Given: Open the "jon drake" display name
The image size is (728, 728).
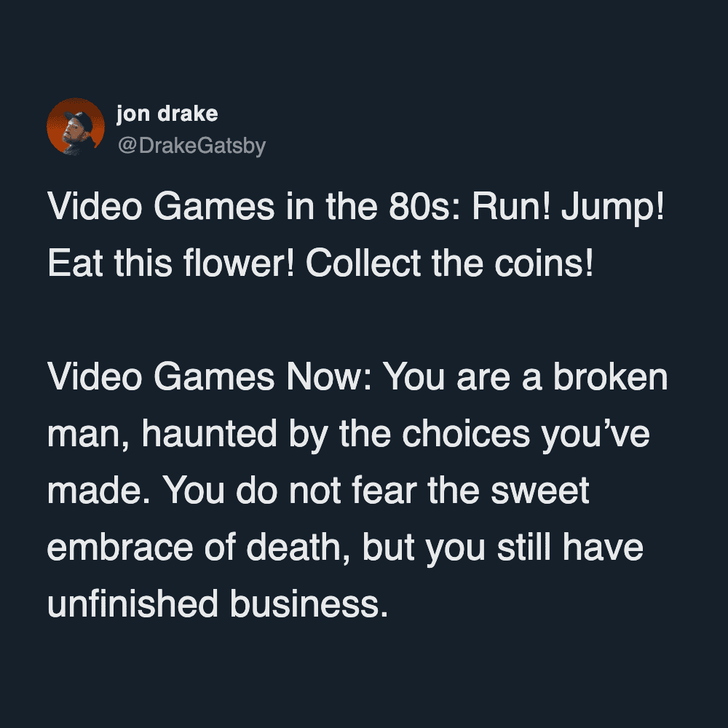Looking at the screenshot, I should tap(167, 114).
